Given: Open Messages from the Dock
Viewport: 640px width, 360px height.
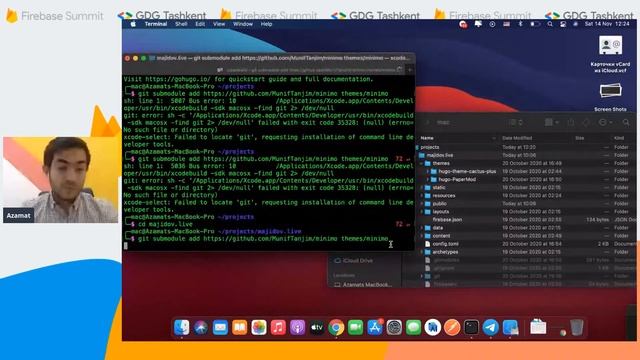Looking at the screenshot, I should (413, 327).
